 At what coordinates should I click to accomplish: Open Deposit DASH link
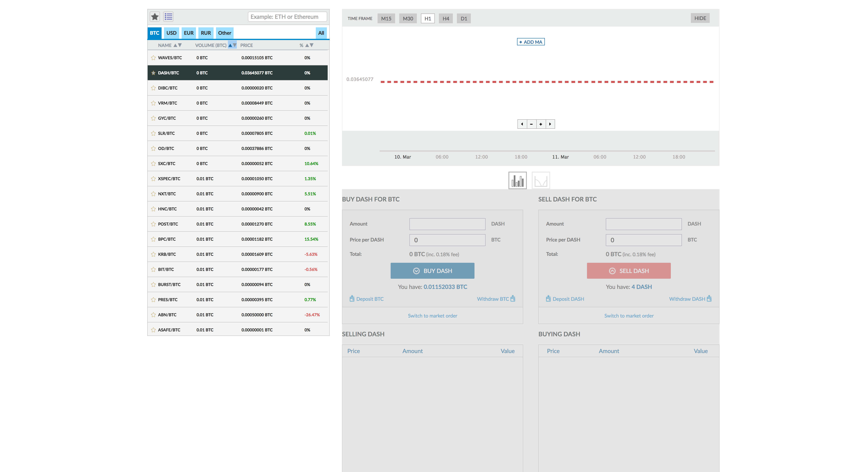coord(565,299)
